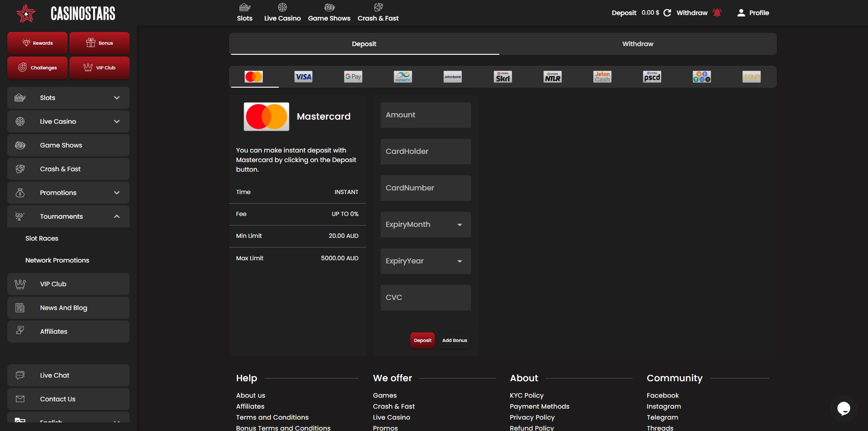Image resolution: width=868 pixels, height=431 pixels.
Task: Open Contact Us sidebar item
Action: (x=68, y=399)
